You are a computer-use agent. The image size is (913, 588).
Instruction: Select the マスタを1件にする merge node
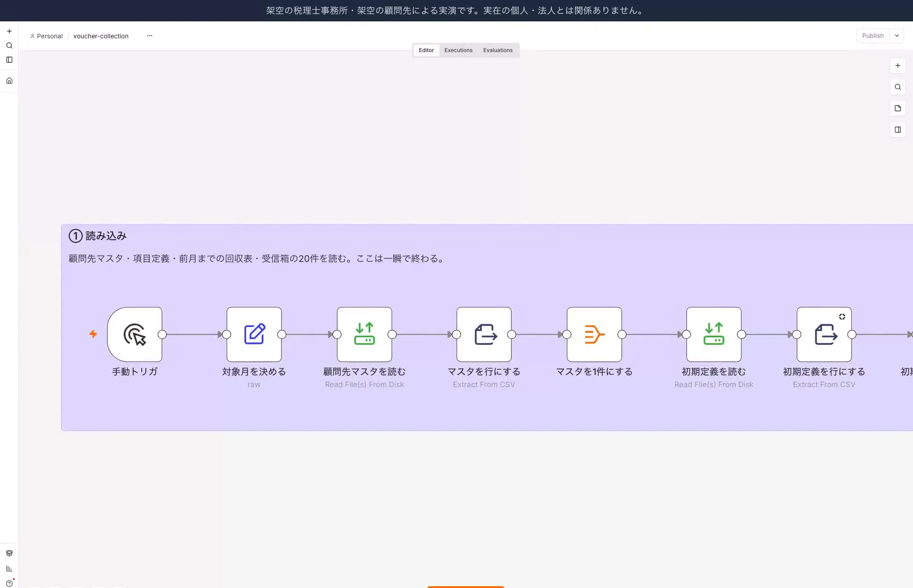click(594, 334)
